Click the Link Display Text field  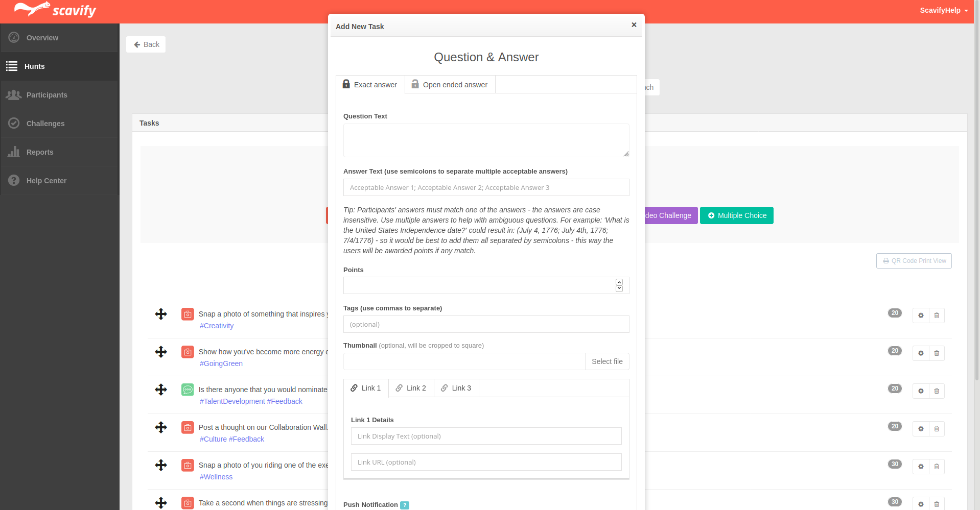(x=486, y=436)
